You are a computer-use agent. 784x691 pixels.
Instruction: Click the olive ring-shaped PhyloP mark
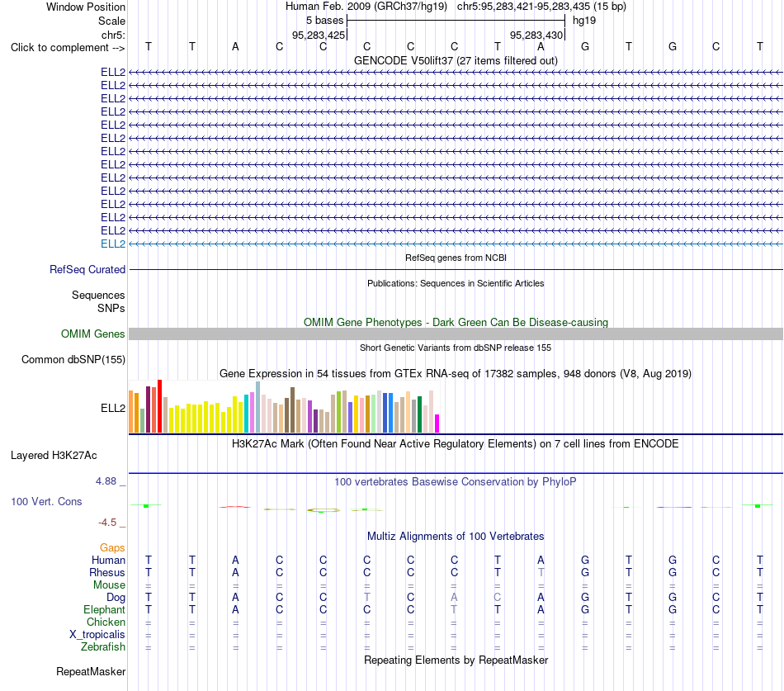coord(324,510)
